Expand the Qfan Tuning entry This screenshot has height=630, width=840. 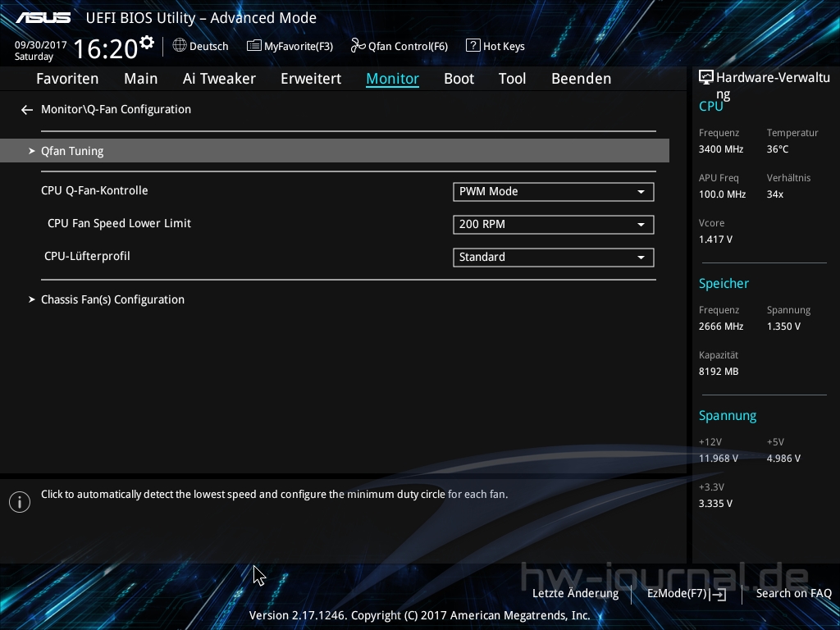point(335,151)
